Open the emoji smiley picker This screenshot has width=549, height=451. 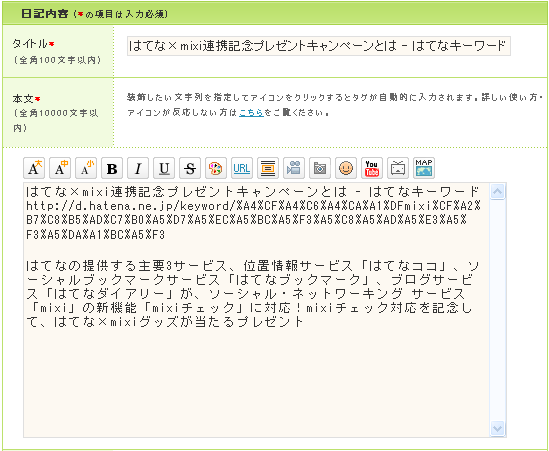(346, 168)
